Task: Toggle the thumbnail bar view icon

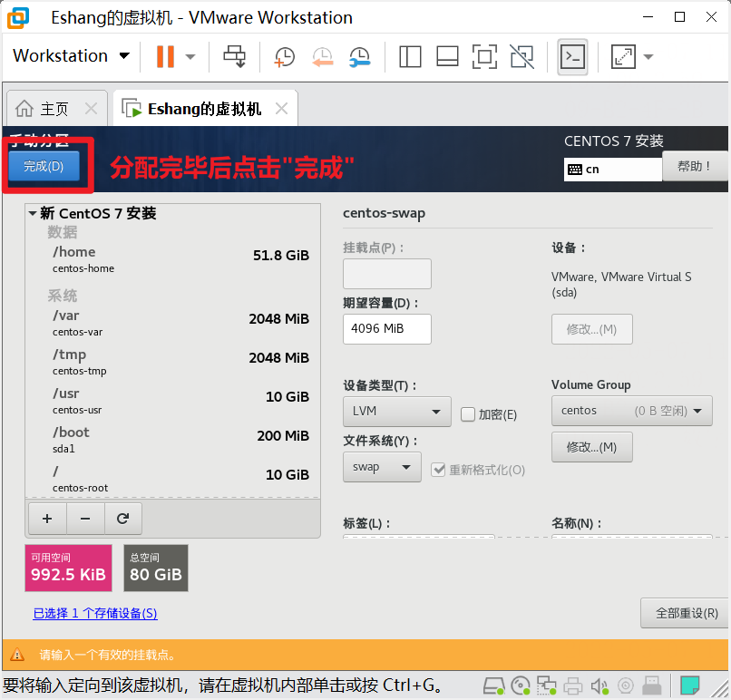Action: pos(447,57)
